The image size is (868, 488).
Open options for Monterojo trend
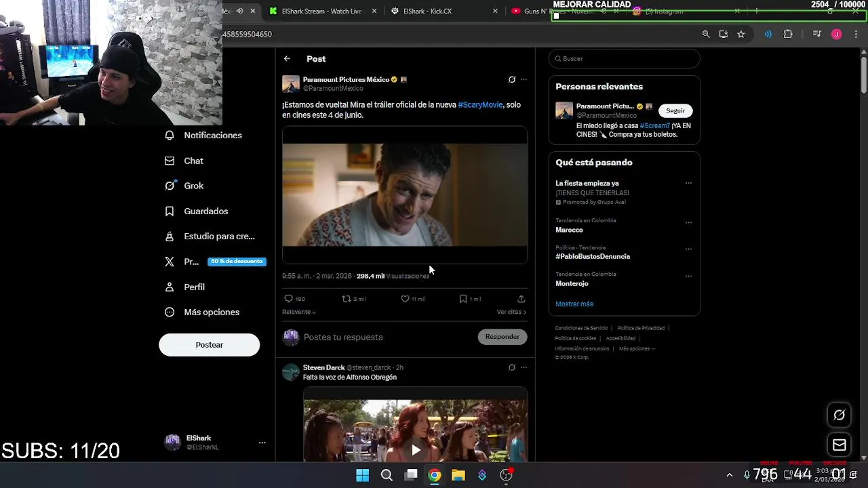[x=688, y=276]
